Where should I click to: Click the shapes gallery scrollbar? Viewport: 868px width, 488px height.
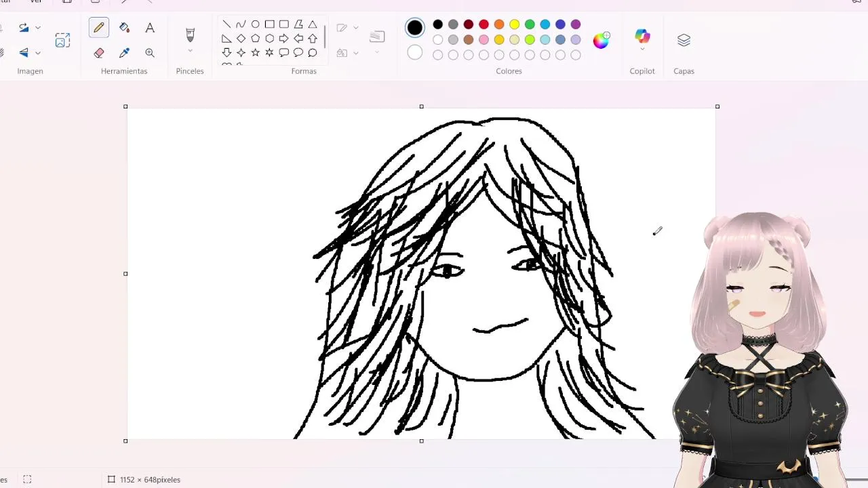pyautogui.click(x=325, y=36)
